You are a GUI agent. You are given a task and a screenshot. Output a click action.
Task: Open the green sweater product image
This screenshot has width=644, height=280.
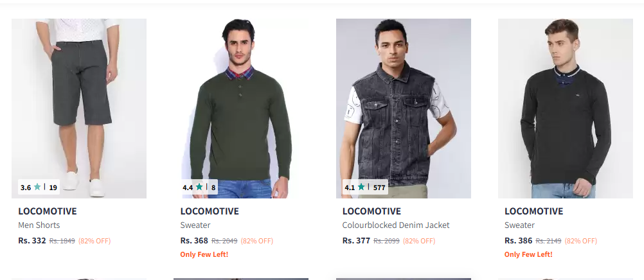tap(240, 109)
